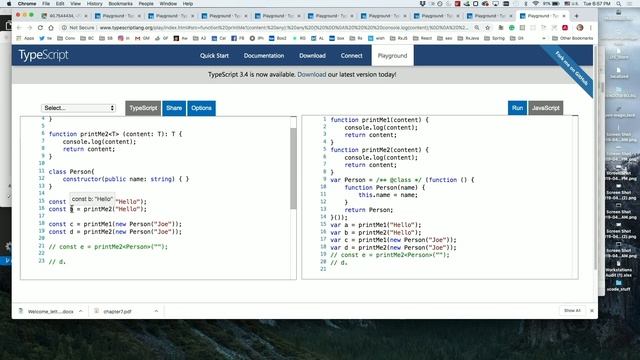Open the History menu
The image size is (640, 360).
pyautogui.click(x=94, y=4)
